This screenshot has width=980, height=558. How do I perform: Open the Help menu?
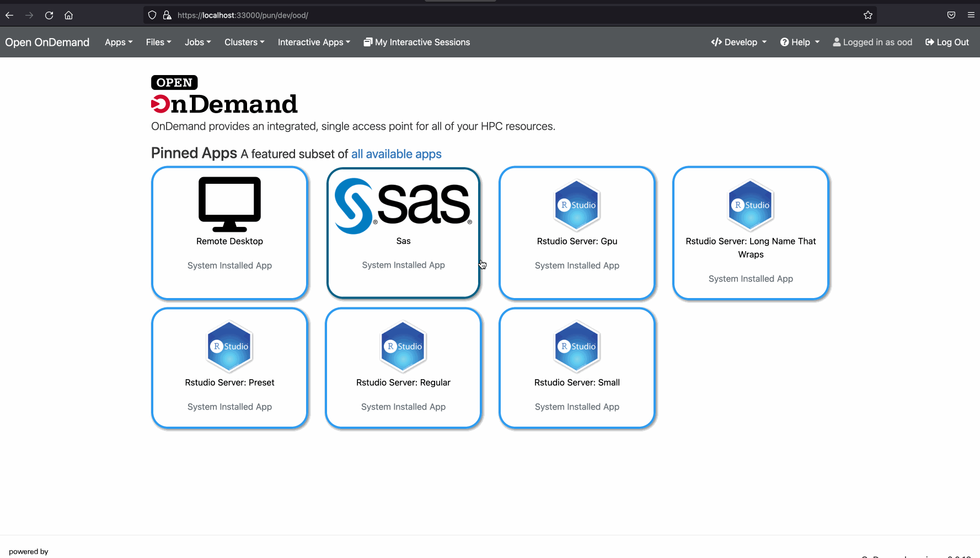coord(800,42)
